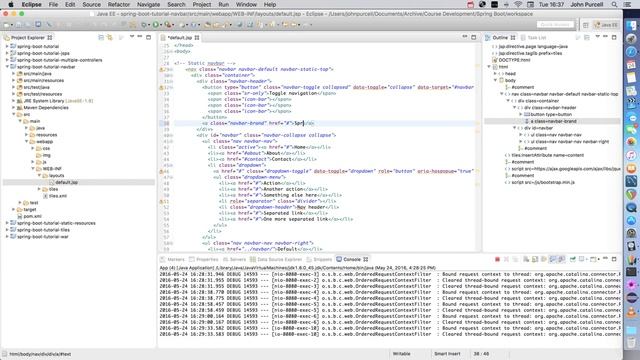Expand spring-boot-tutorial project node
The image size is (640, 360).
coord(7,47)
